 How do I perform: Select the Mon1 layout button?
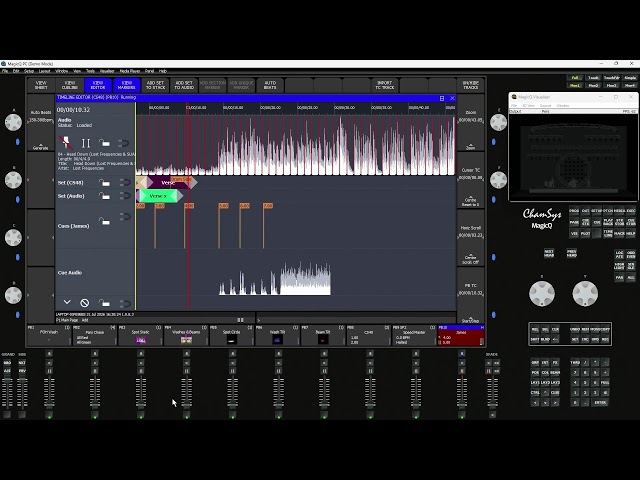(575, 85)
